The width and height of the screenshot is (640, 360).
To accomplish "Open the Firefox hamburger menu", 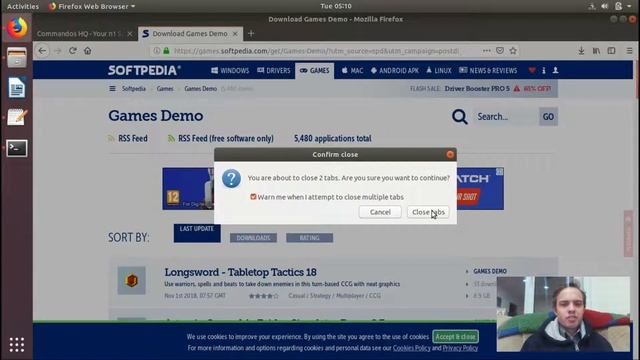I will point(629,51).
